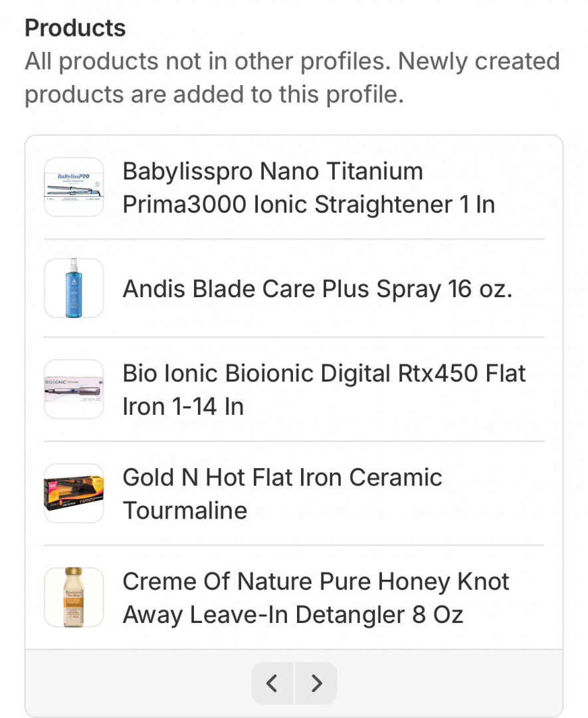Select the Bio Ionic flat iron thumbnail
588x718 pixels.
[x=74, y=390]
